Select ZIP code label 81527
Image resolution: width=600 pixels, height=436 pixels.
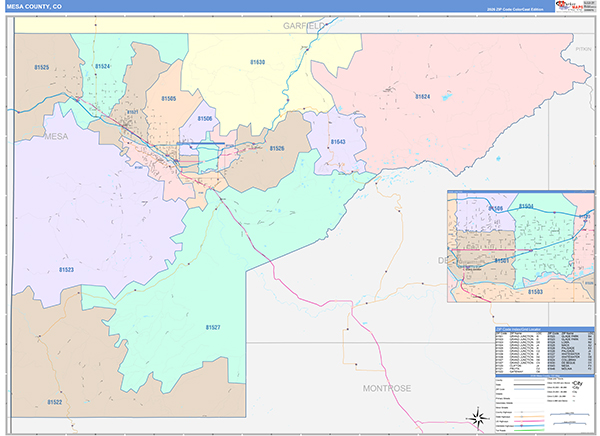[213, 327]
